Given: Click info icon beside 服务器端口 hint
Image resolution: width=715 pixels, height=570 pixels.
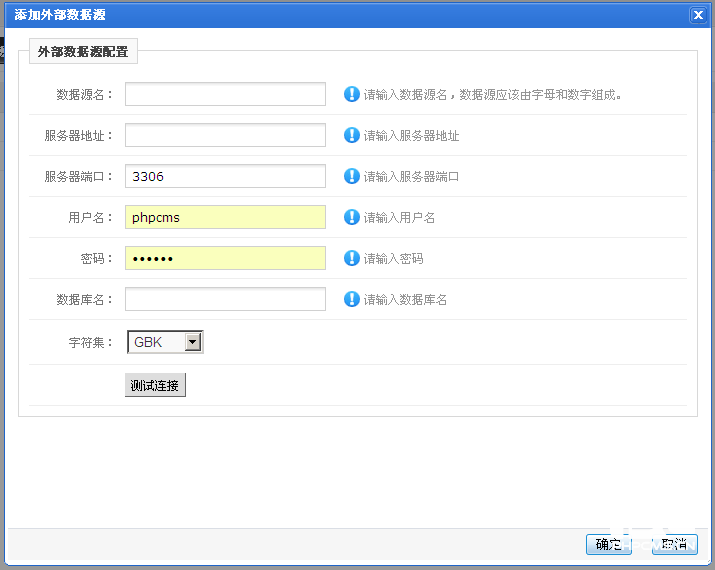Looking at the screenshot, I should [x=351, y=176].
